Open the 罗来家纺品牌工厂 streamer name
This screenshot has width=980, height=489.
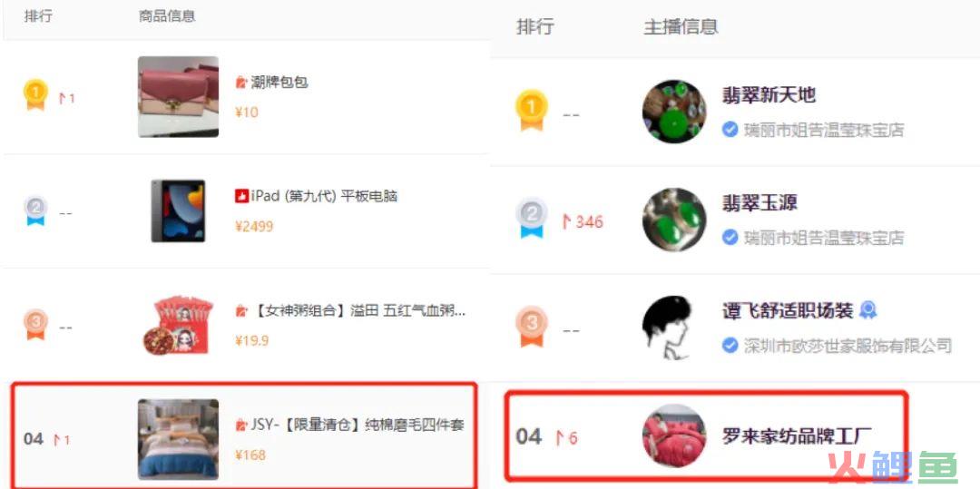tap(797, 435)
